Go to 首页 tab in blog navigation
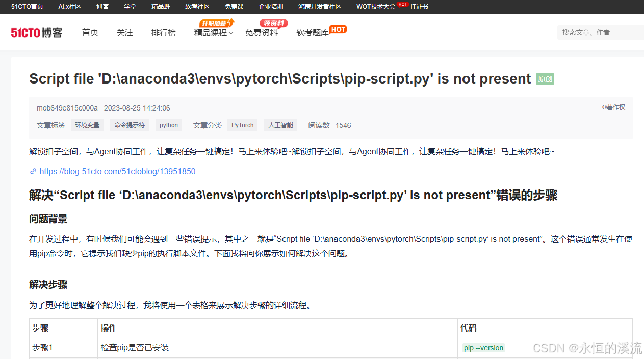Screen dimensions: 644x359 tap(90, 33)
